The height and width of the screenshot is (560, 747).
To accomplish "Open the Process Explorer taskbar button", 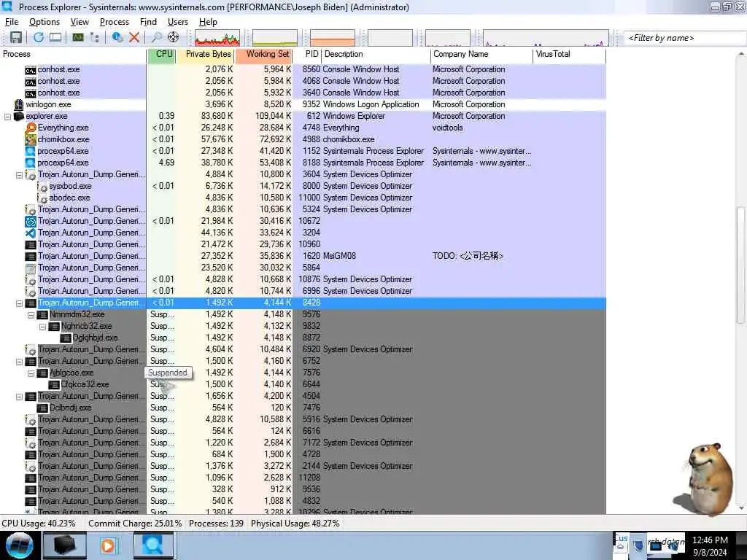I will pos(153,545).
